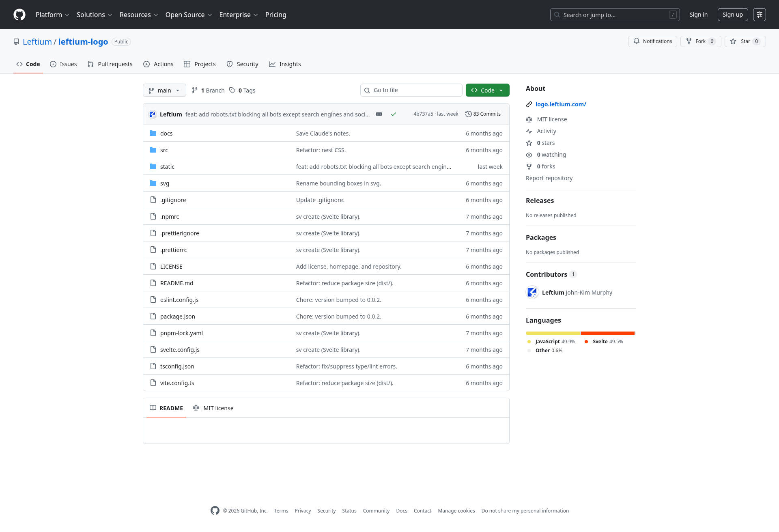
Task: Click the Leftium contributor avatar
Action: 532,292
